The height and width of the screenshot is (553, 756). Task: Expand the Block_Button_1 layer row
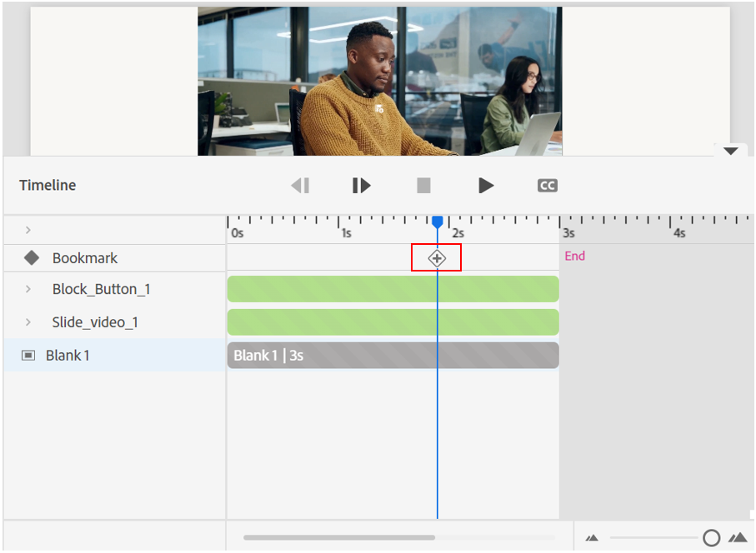pyautogui.click(x=28, y=290)
